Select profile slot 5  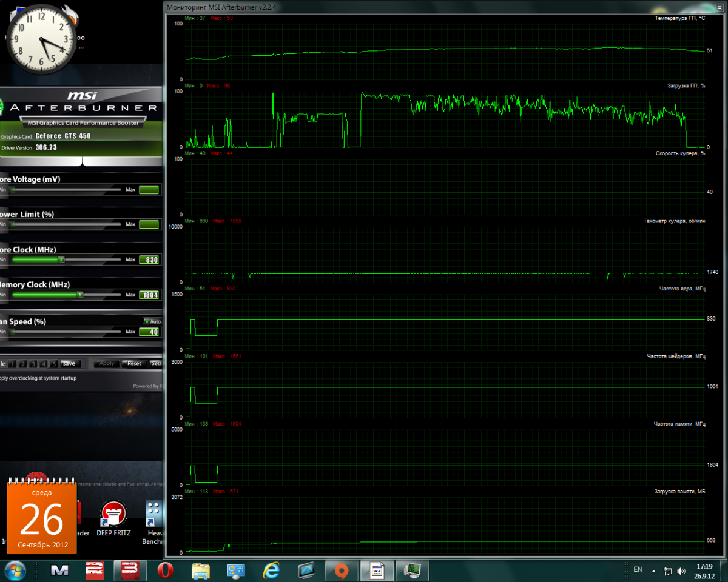point(53,364)
